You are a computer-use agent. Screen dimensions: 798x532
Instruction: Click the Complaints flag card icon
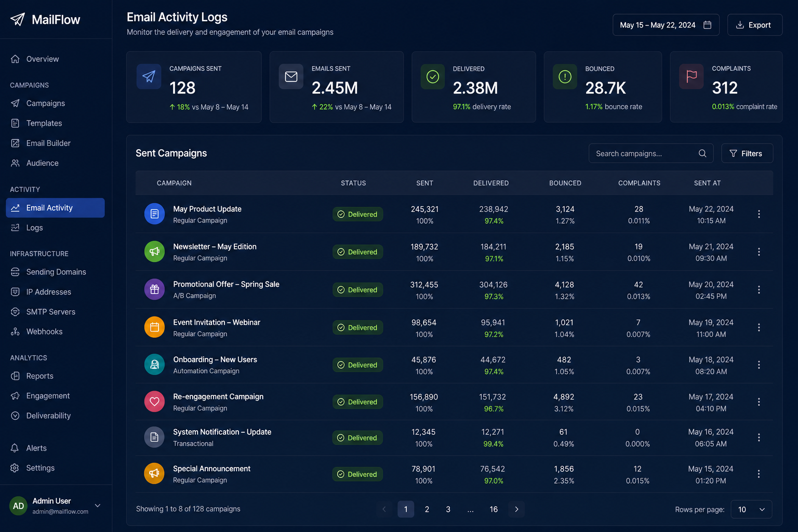point(691,76)
